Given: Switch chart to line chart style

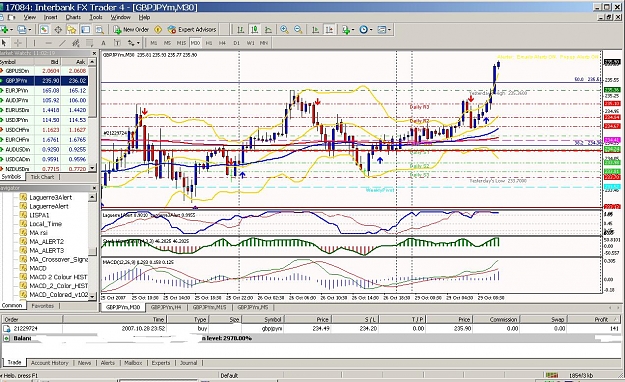Looking at the screenshot, I should 268,30.
